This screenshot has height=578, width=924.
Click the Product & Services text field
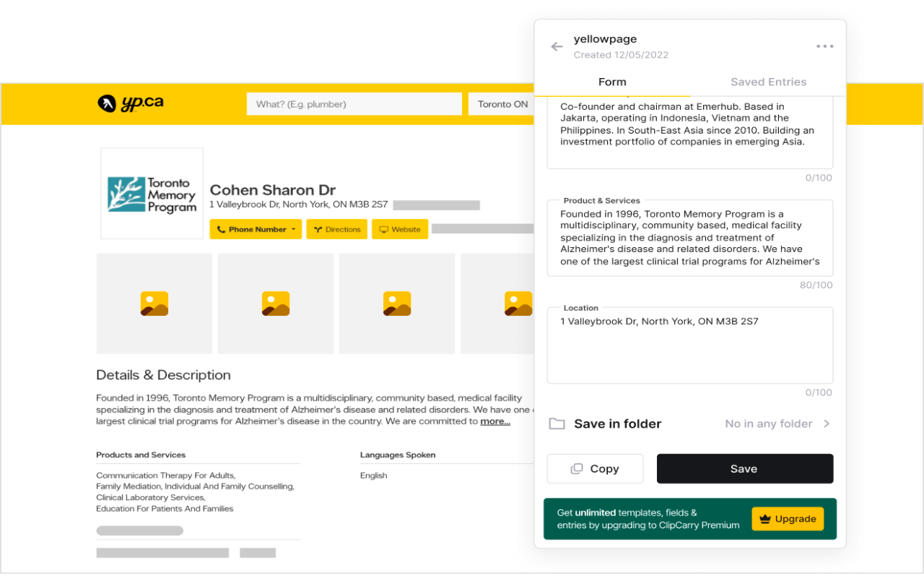coord(690,238)
